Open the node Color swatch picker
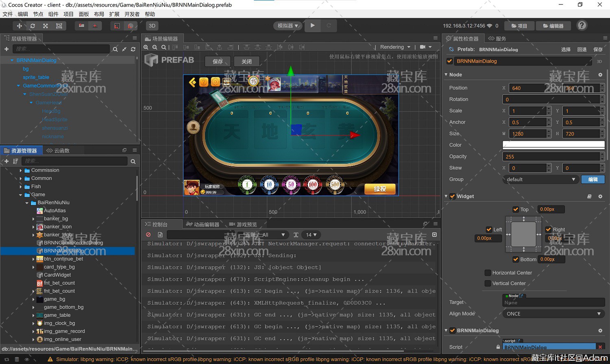This screenshot has height=364, width=610. (553, 145)
